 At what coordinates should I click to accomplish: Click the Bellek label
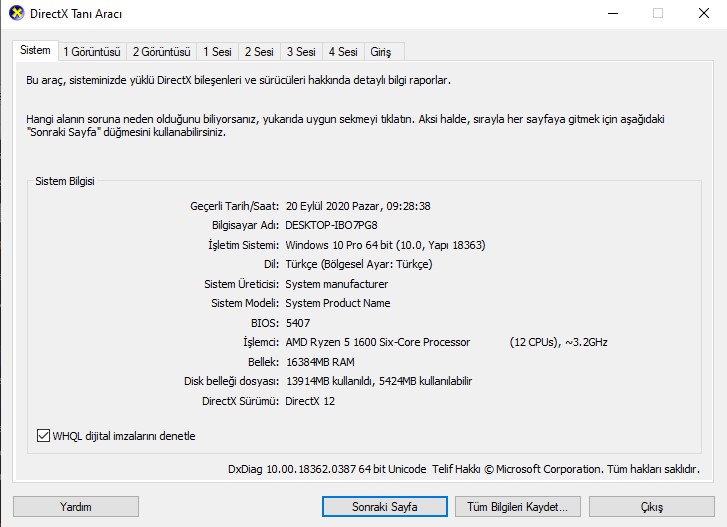pyautogui.click(x=264, y=362)
